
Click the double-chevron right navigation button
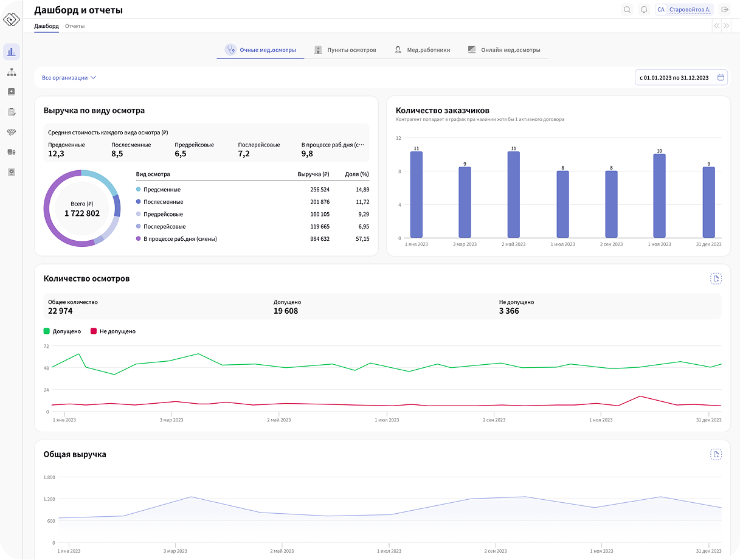726,26
